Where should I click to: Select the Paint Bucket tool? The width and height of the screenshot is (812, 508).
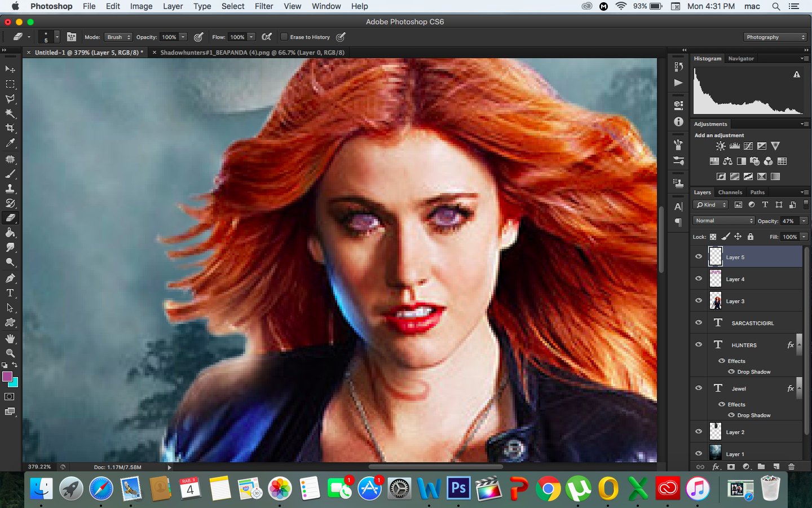[x=10, y=233]
